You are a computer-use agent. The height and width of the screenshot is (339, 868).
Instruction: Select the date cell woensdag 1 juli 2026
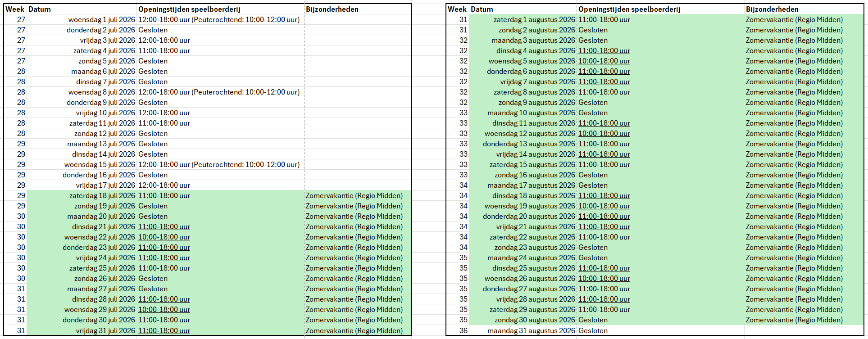101,20
